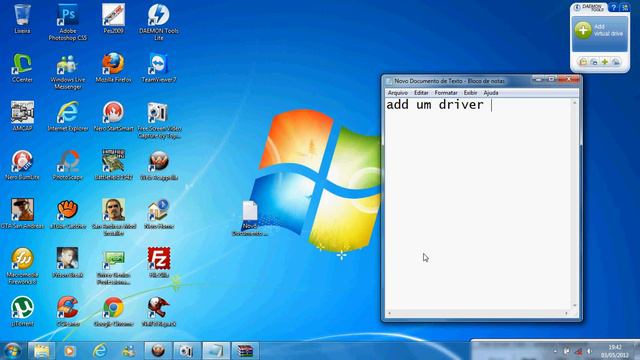Open the Nero StartSmart desktop shortcut
The height and width of the screenshot is (360, 640).
click(x=113, y=116)
